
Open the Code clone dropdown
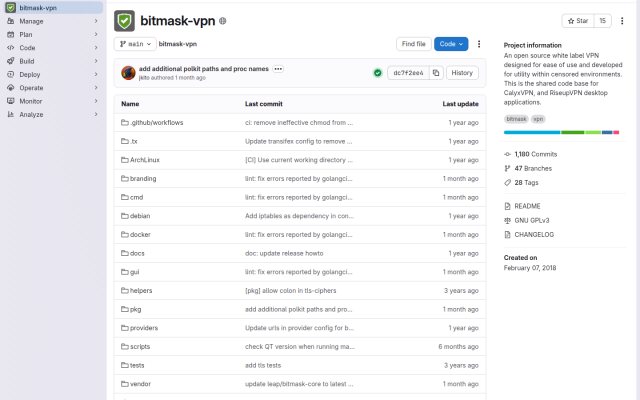tap(451, 44)
